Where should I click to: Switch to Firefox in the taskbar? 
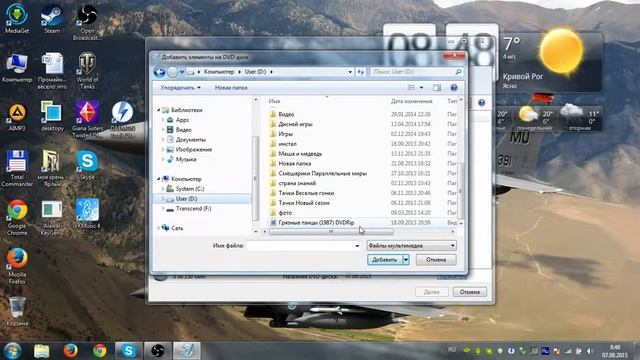[71, 351]
